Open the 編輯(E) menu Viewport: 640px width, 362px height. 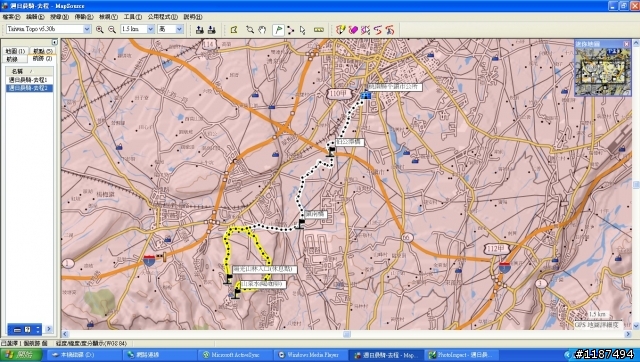click(x=35, y=17)
